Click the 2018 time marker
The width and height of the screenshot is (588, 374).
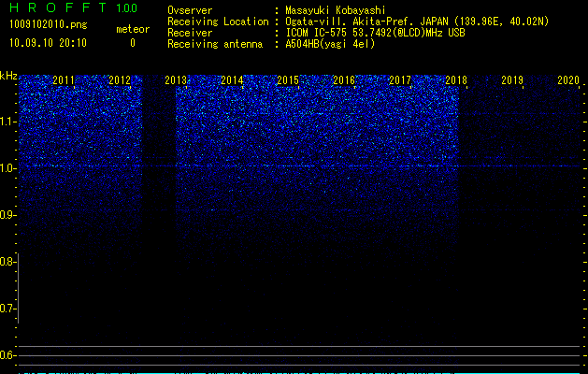click(456, 80)
